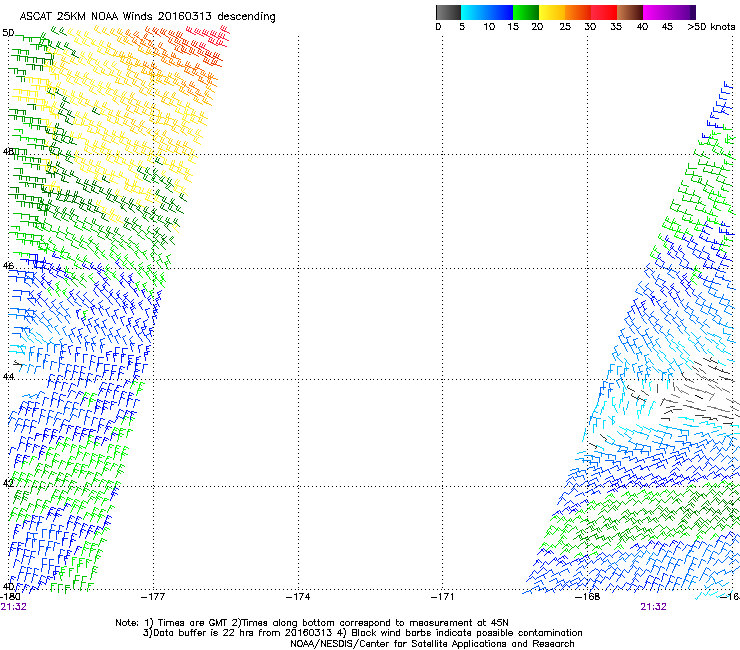The image size is (740, 650).
Task: Click the latitude label '42' on left axis
Action: coord(8,483)
